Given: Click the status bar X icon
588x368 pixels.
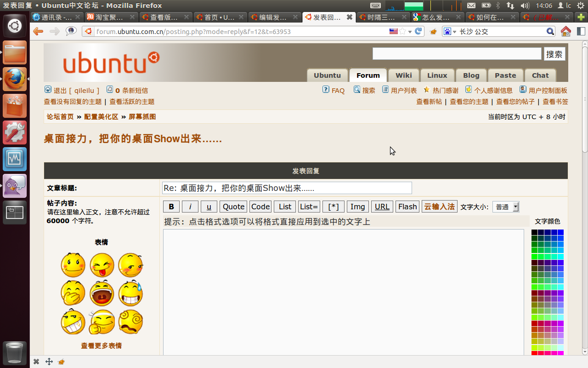Looking at the screenshot, I should (x=36, y=362).
